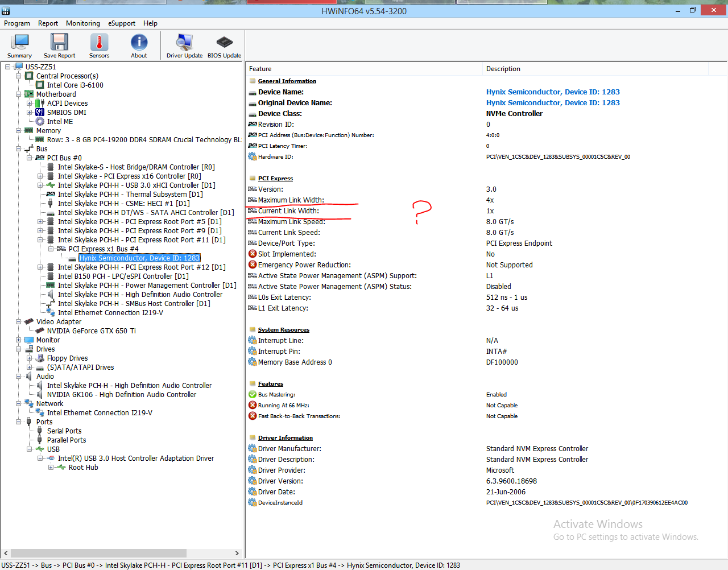Click the green check icon beside Bus Mastering

click(253, 394)
